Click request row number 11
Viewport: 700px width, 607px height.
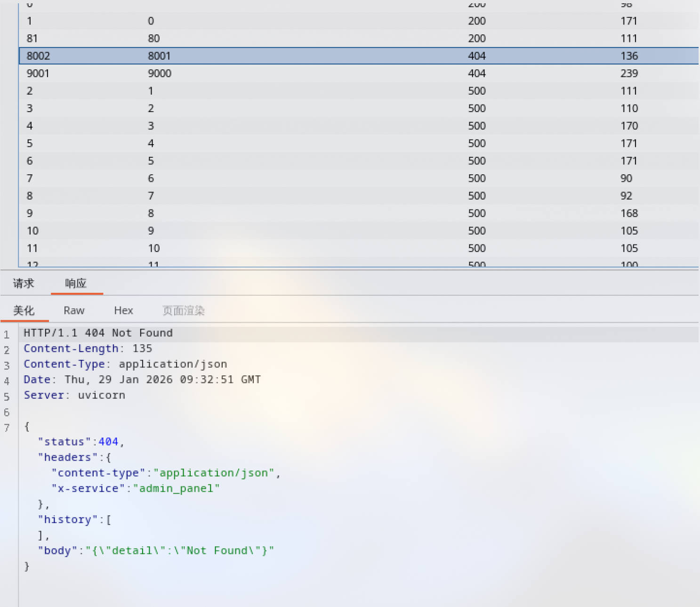(359, 248)
